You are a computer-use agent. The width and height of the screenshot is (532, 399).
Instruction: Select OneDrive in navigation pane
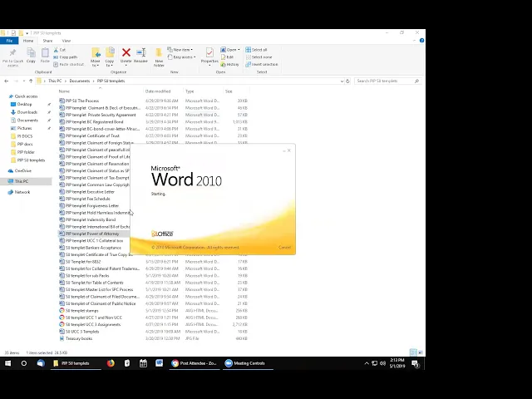(23, 170)
